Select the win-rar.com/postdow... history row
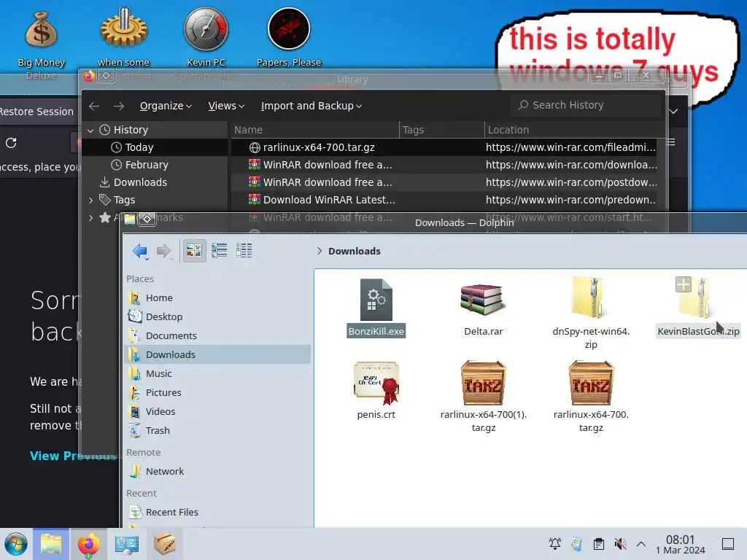This screenshot has height=560, width=747. tap(444, 182)
